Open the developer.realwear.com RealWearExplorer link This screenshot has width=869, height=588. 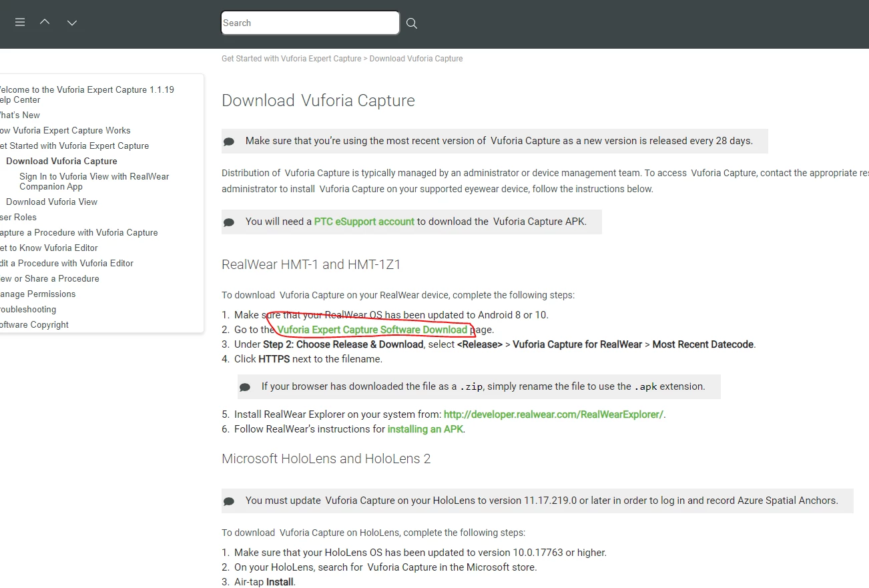tap(553, 414)
